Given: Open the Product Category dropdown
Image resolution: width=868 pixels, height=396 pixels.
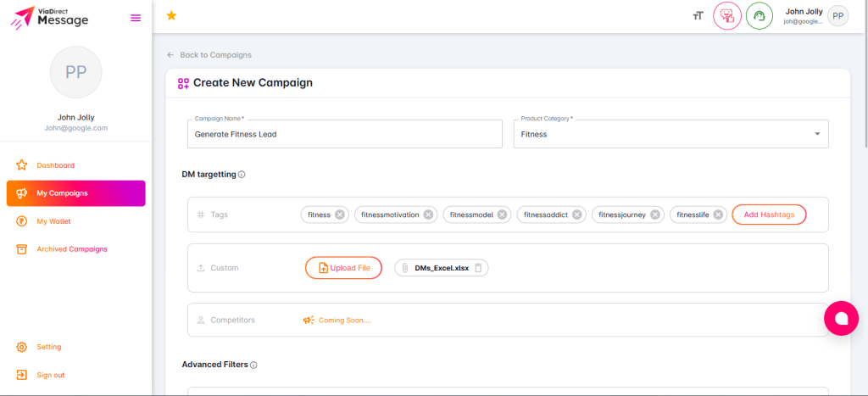Looking at the screenshot, I should 671,134.
